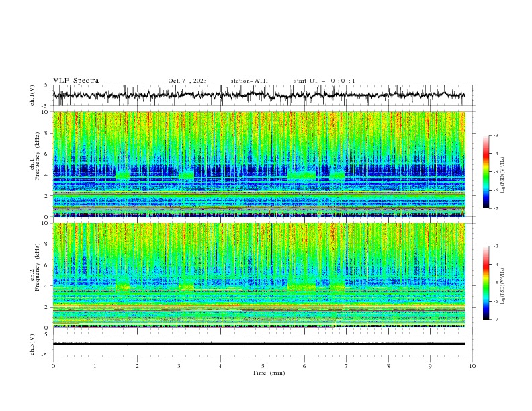Viewport: 532px width, 411px height.
Task: Click time axis tick label "9"
Action: [430, 366]
